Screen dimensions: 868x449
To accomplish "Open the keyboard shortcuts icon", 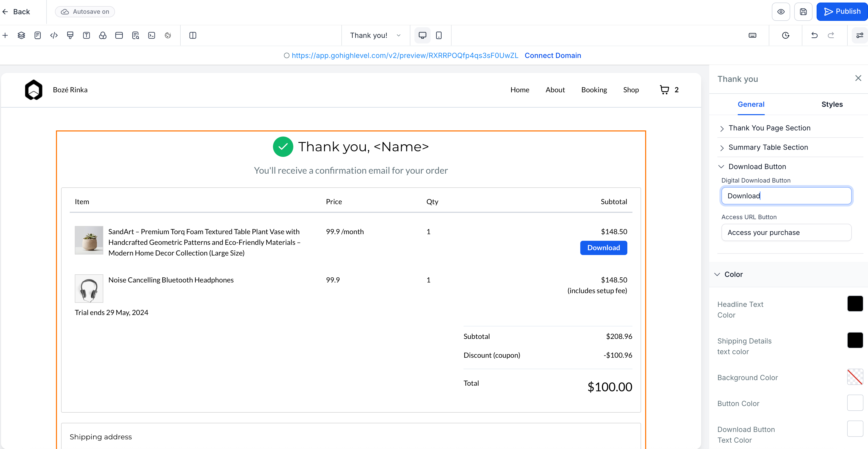I will coord(753,35).
